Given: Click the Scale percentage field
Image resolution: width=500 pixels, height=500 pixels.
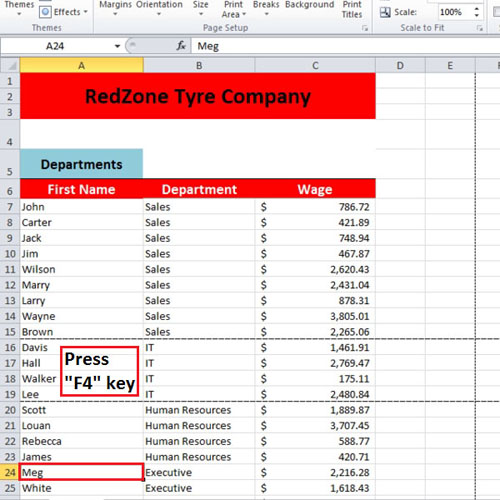Looking at the screenshot, I should point(455,12).
